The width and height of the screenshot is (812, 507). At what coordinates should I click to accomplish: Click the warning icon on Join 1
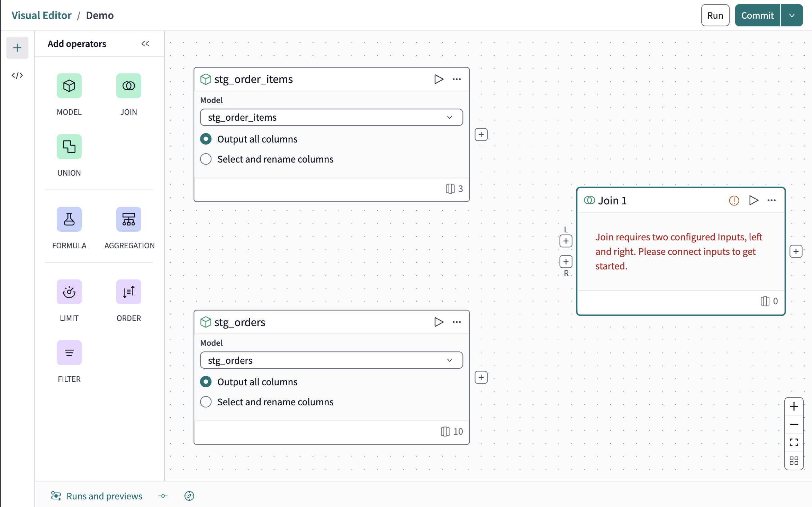pyautogui.click(x=734, y=200)
